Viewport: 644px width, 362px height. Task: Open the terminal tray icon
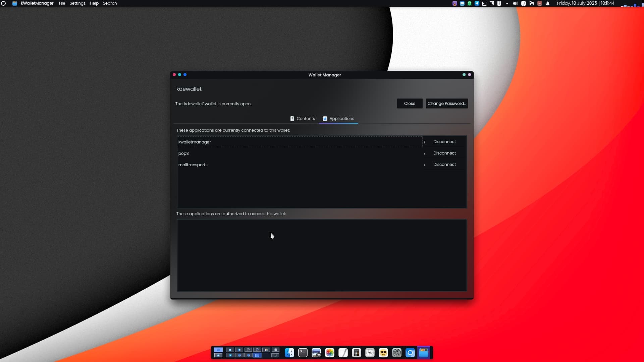tap(484, 3)
